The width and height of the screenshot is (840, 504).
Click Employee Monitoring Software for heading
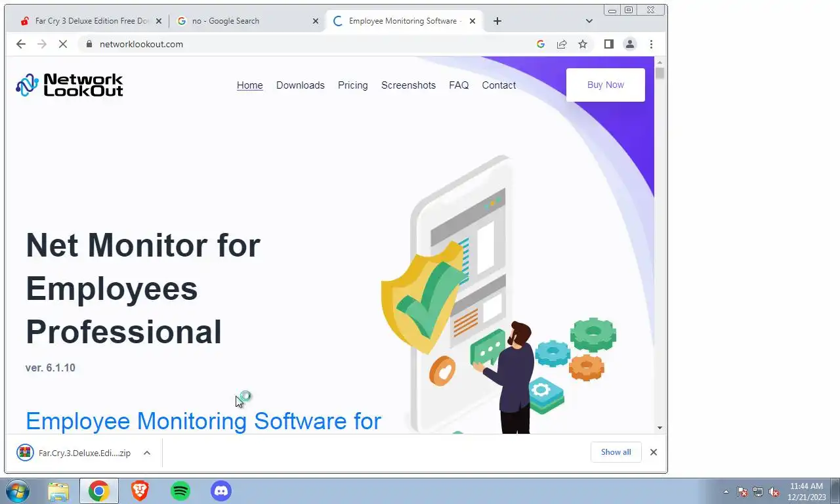(203, 421)
